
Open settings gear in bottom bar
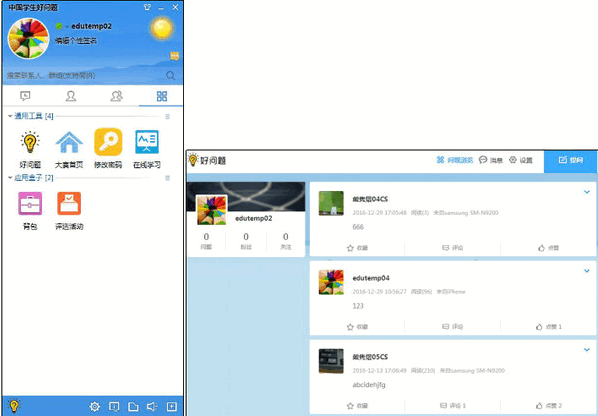click(94, 406)
